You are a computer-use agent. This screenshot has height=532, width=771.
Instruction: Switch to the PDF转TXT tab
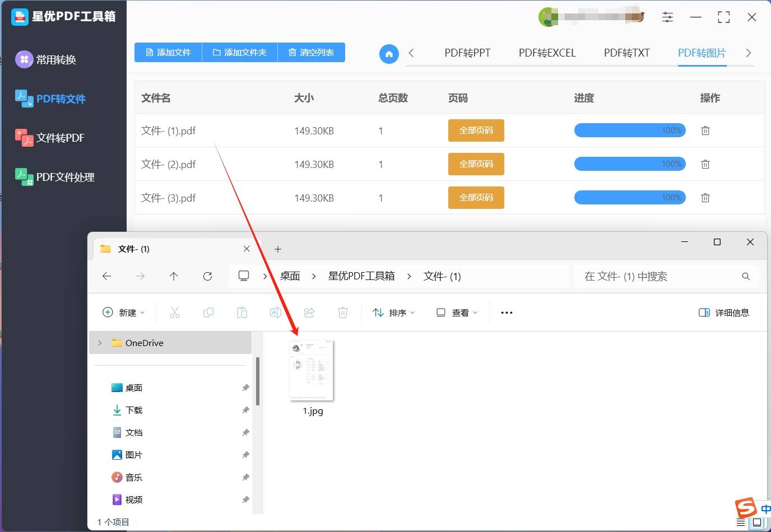(626, 53)
